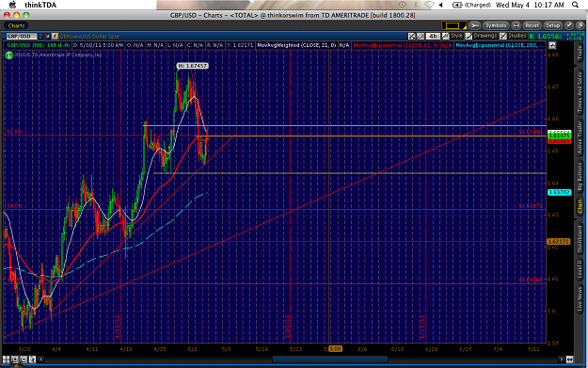
Task: Click the checkmark icon button top right
Action: (569, 25)
